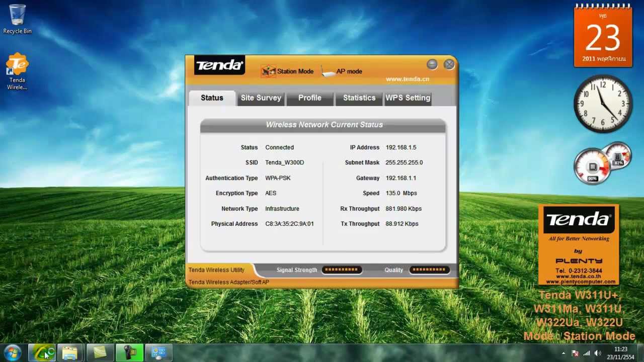Image resolution: width=644 pixels, height=362 pixels.
Task: Close the Tenda utility window
Action: tap(449, 64)
